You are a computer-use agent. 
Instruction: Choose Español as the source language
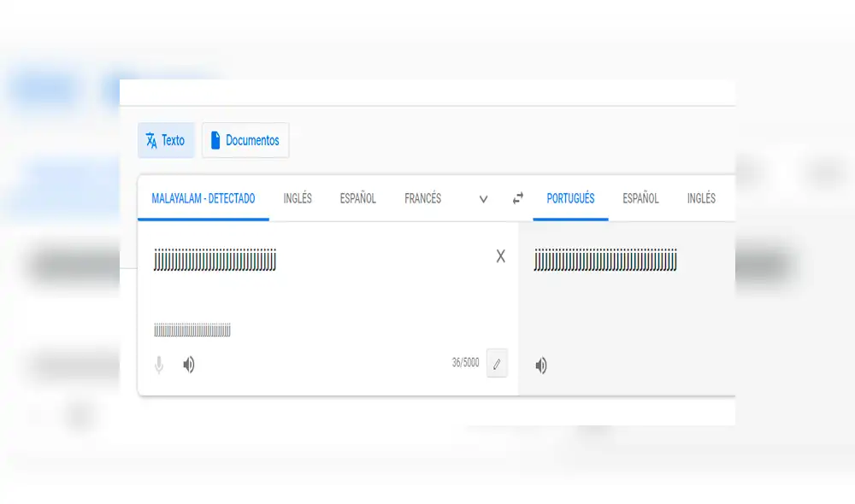[357, 198]
